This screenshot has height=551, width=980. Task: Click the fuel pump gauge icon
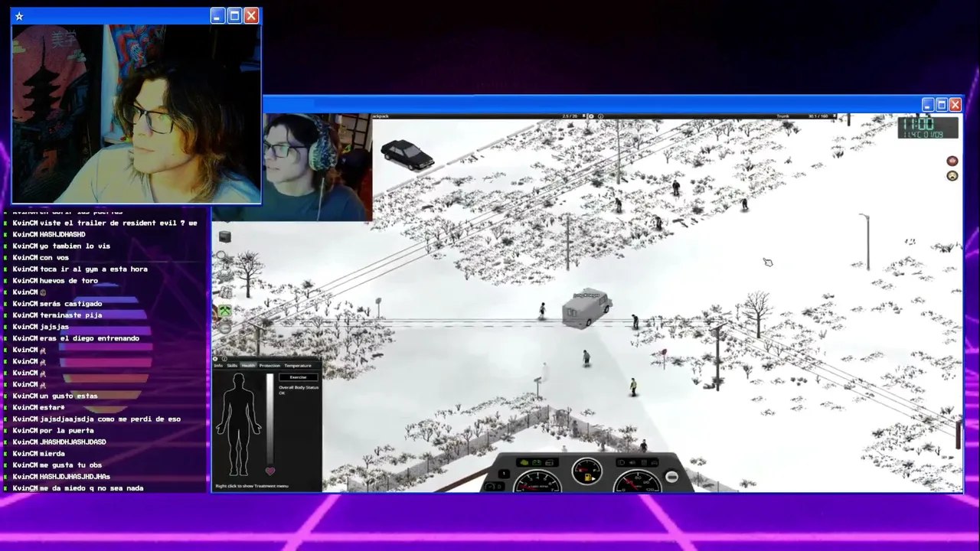tap(587, 478)
